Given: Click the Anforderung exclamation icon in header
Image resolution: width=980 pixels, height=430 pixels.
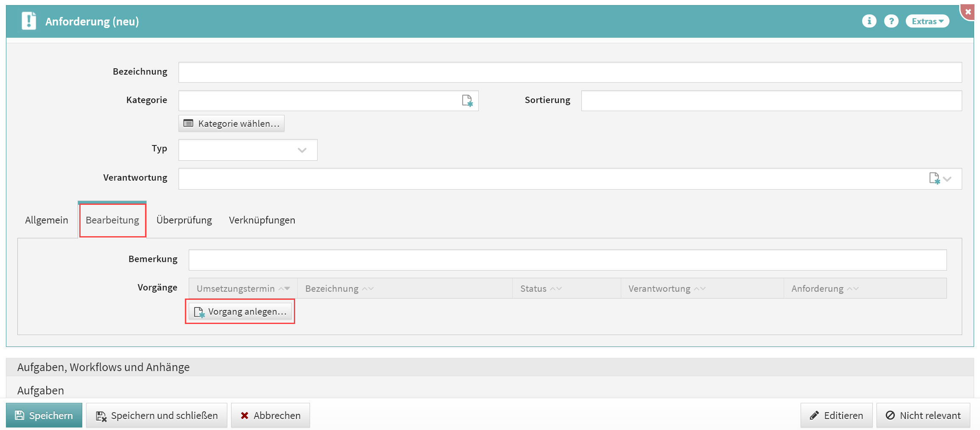Looking at the screenshot, I should point(29,21).
